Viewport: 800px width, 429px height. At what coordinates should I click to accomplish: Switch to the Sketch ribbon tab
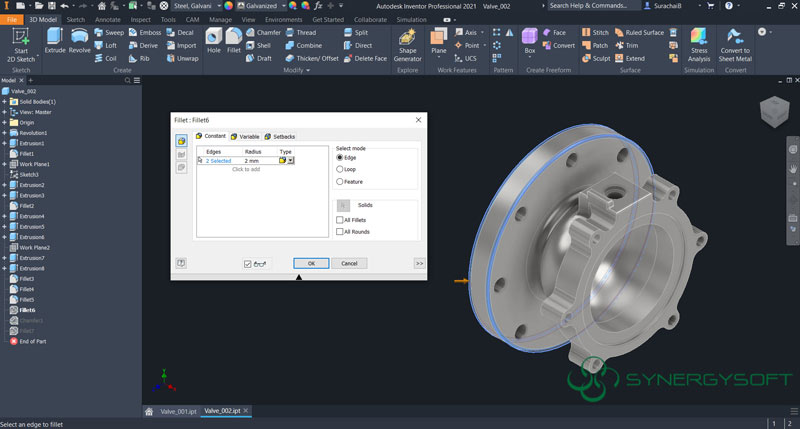pos(76,19)
